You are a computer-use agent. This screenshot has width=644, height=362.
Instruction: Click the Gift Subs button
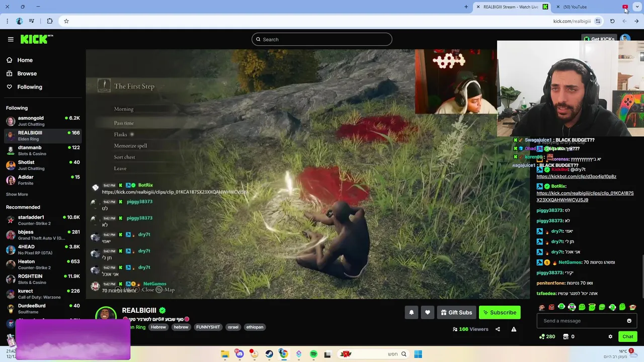(x=456, y=312)
